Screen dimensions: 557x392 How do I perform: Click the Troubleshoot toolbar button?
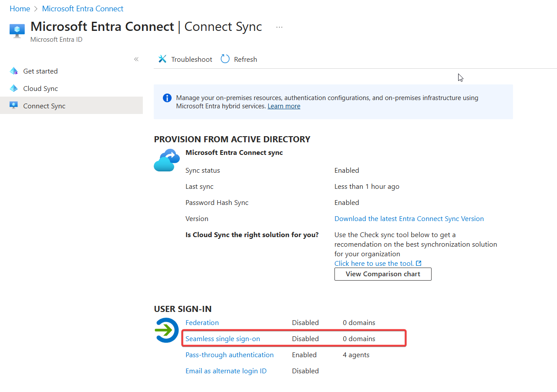click(x=185, y=59)
